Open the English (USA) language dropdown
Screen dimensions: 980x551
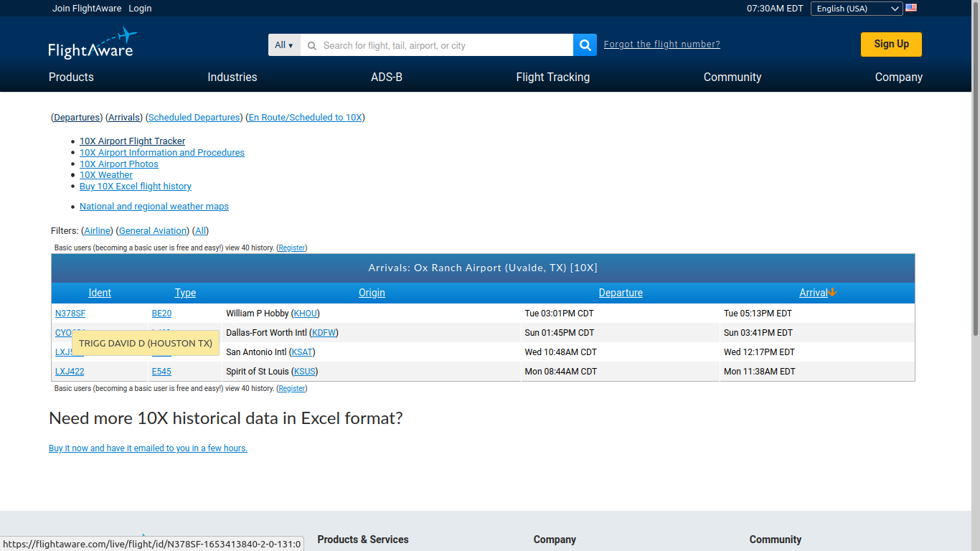tap(857, 9)
